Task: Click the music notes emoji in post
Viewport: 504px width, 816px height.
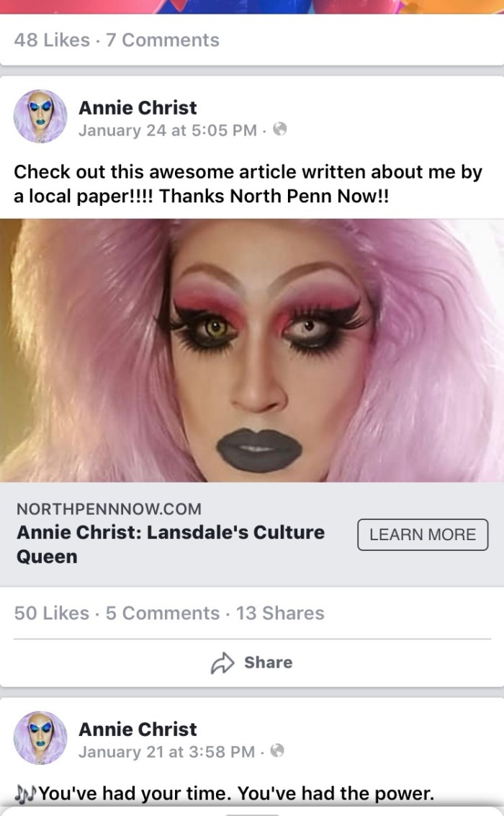Action: point(25,794)
